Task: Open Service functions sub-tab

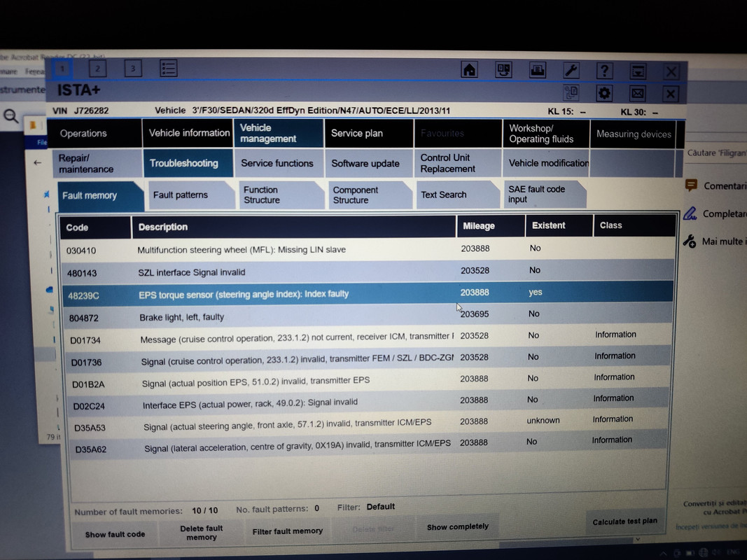Action: pos(279,163)
